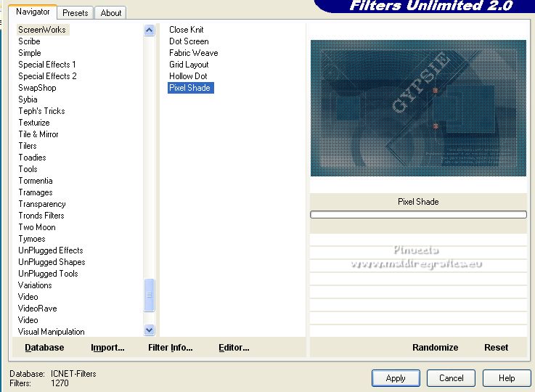Select Teph's Tricks category
Image resolution: width=535 pixels, height=392 pixels.
tap(41, 111)
